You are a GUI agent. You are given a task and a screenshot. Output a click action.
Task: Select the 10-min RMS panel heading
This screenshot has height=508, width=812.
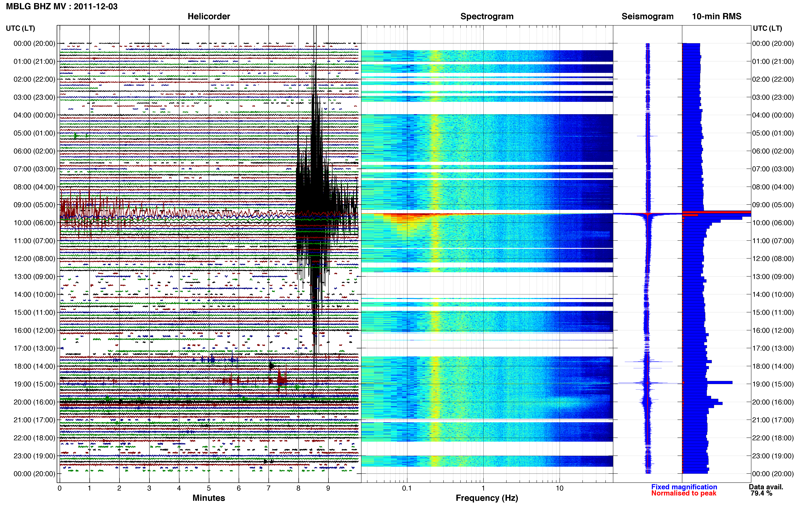716,16
